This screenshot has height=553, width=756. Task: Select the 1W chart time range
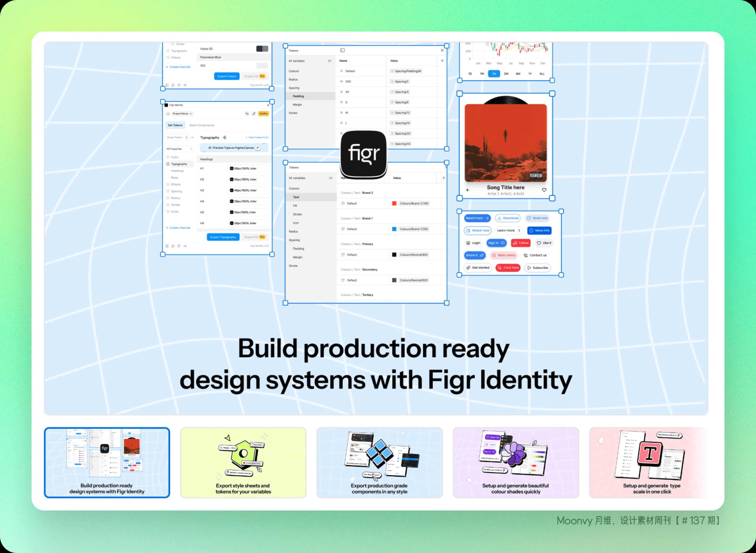tap(482, 74)
